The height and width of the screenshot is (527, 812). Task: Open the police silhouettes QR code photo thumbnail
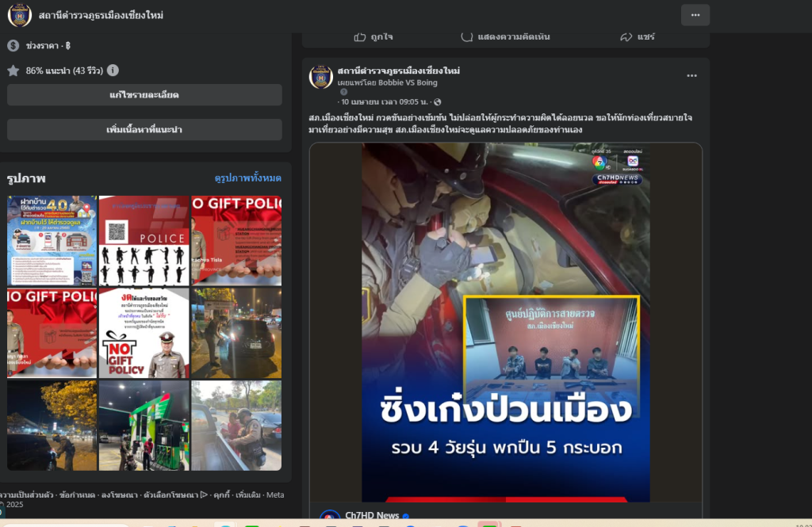coord(144,240)
